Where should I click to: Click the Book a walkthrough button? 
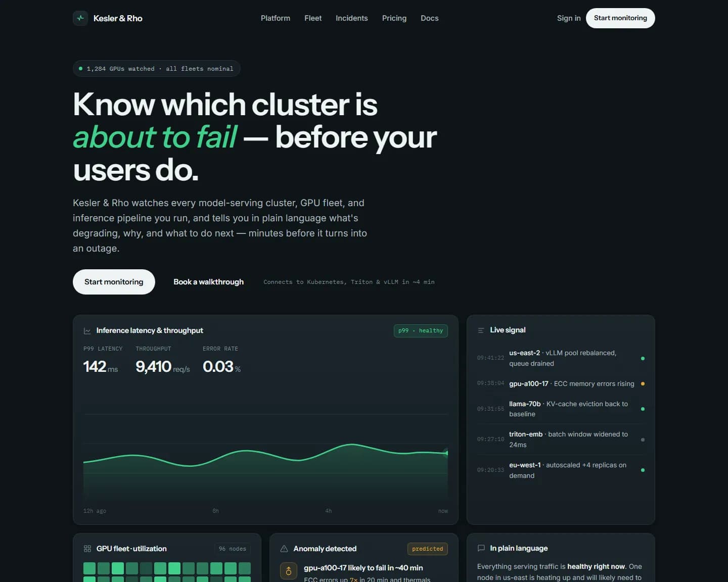208,282
